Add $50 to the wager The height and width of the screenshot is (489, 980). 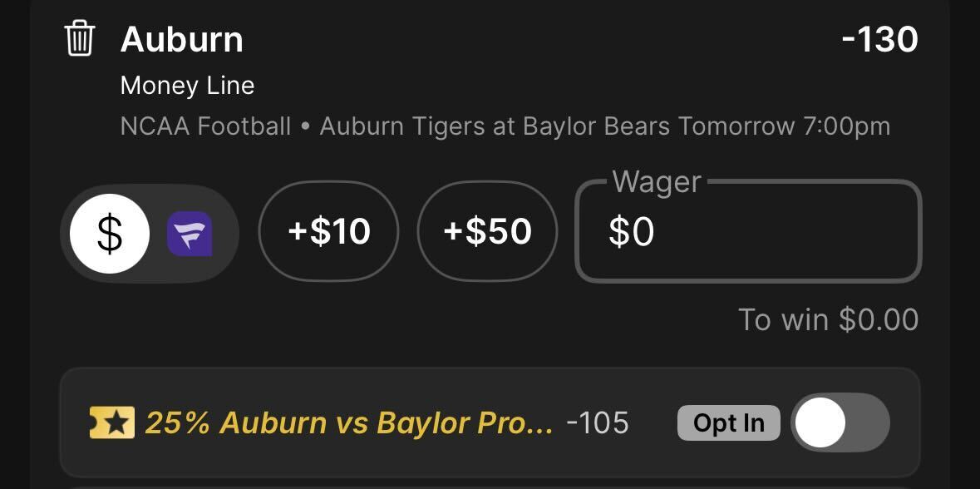click(x=487, y=232)
